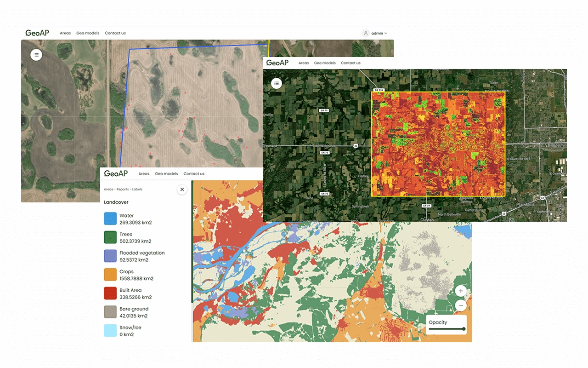
Task: Select the green Trees color swatch
Action: [x=110, y=237]
